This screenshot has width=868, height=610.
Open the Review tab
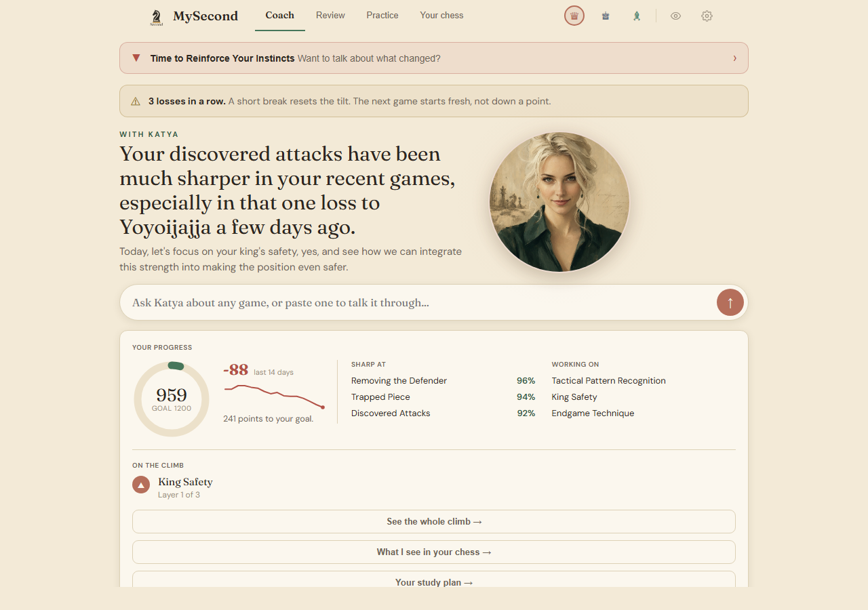[330, 16]
